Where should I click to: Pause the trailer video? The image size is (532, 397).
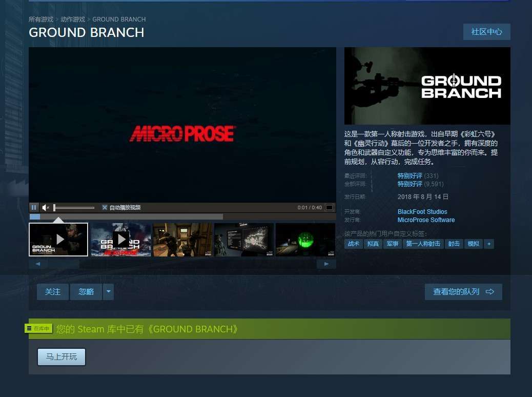point(34,207)
